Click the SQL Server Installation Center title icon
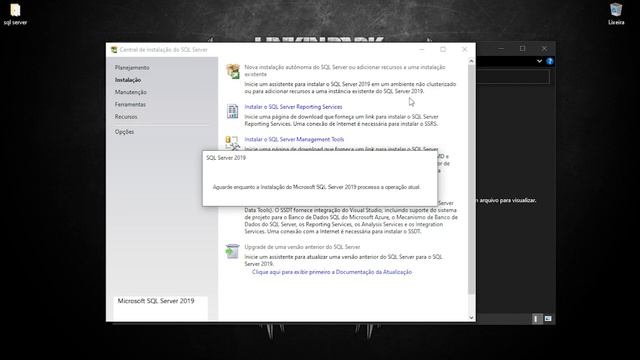This screenshot has width=640, height=360. pyautogui.click(x=114, y=50)
